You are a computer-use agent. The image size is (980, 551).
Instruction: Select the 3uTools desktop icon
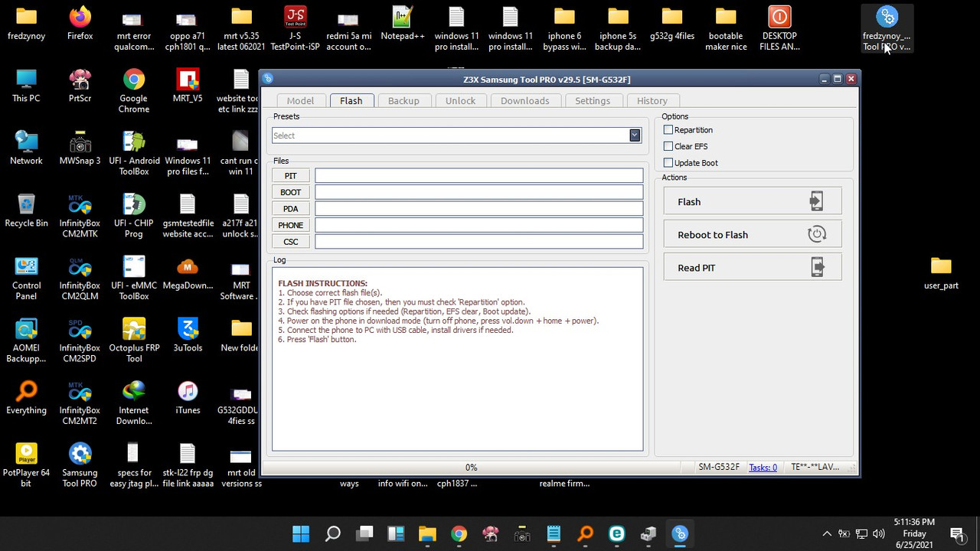188,335
